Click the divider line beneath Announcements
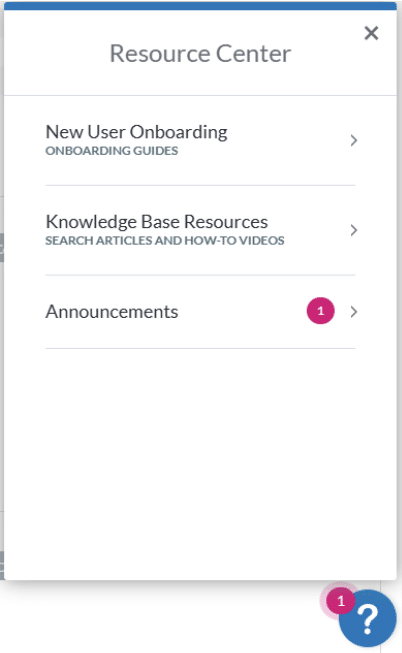This screenshot has width=402, height=653. click(200, 348)
